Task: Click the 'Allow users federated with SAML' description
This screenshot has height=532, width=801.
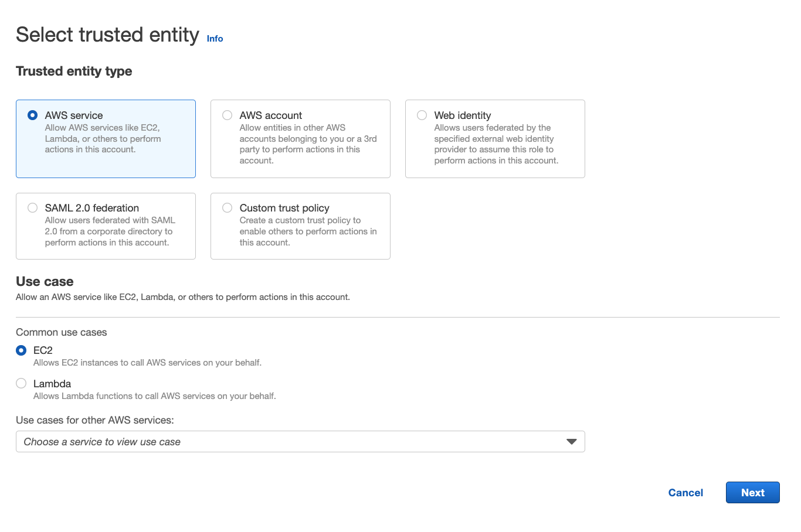Action: [x=110, y=231]
